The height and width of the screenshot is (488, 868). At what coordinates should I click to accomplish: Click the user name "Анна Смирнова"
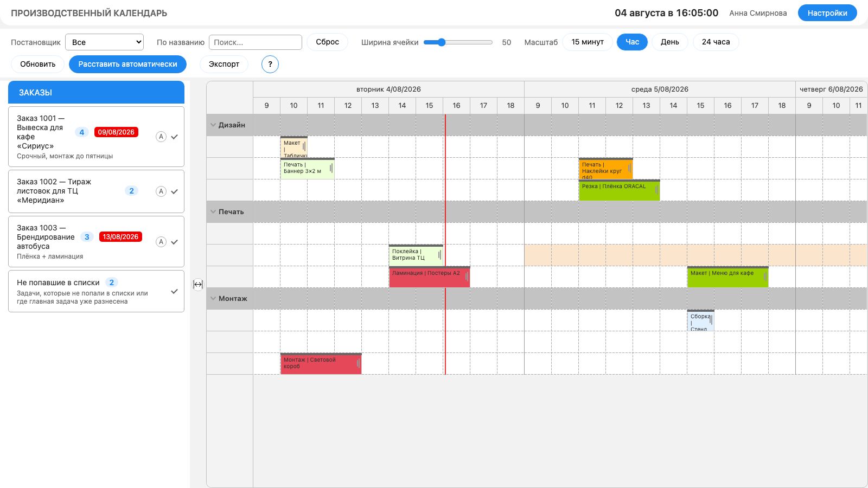758,13
